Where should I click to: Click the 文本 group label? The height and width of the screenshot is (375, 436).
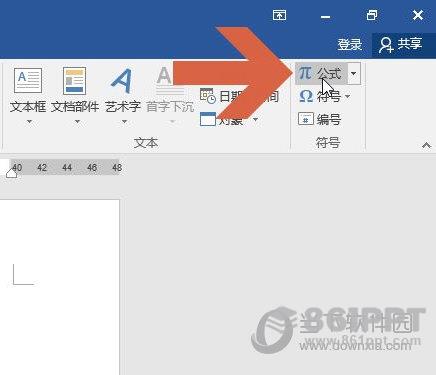[146, 143]
